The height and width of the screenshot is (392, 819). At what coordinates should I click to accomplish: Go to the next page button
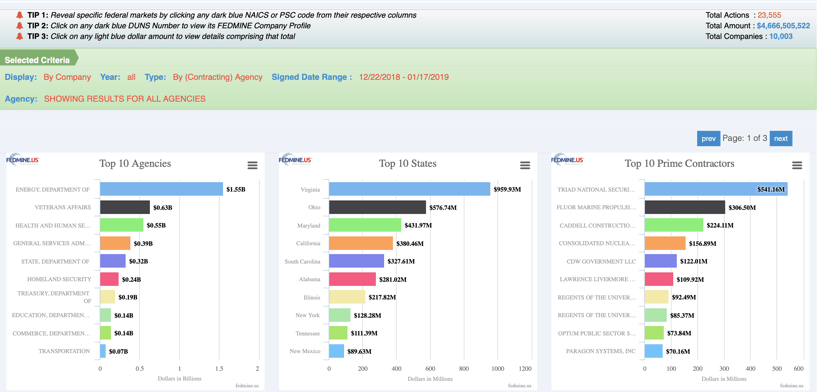pos(781,139)
